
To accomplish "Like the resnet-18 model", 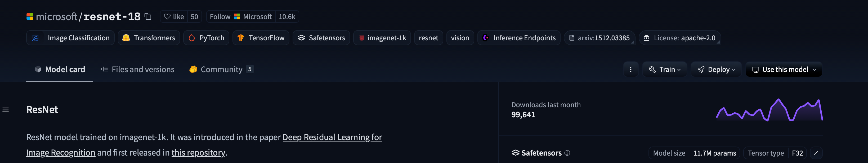I will (x=174, y=16).
